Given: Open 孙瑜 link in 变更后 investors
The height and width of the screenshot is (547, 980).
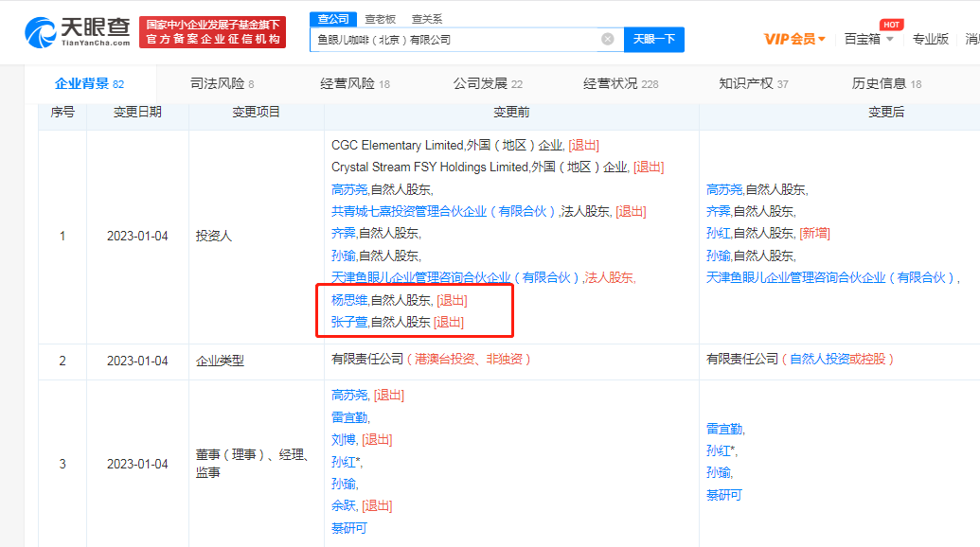Looking at the screenshot, I should tap(718, 256).
